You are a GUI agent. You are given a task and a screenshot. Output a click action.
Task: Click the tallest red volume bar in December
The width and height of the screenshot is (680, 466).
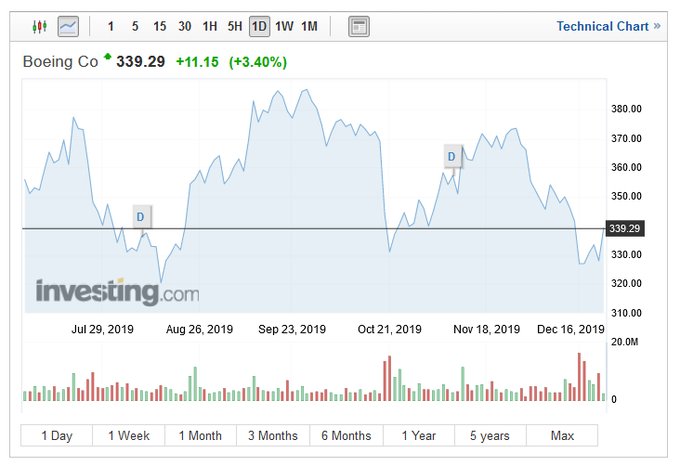tap(579, 377)
